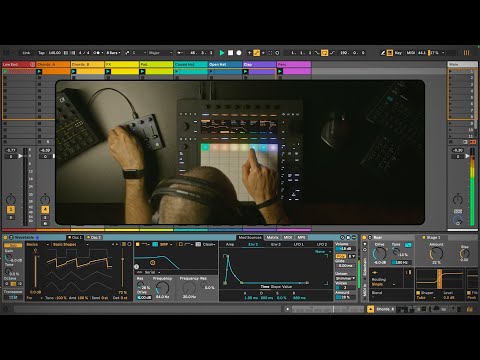Launch first clip on FX track
480x360 pixels.
(x=108, y=71)
